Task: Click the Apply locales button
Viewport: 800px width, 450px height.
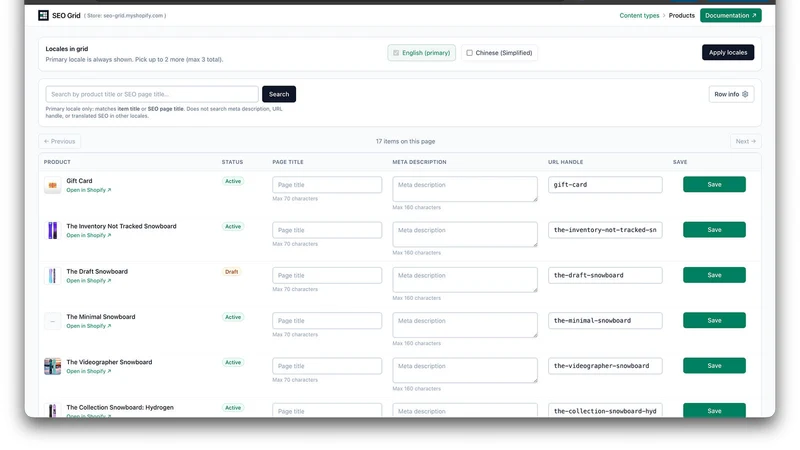Action: [x=728, y=52]
